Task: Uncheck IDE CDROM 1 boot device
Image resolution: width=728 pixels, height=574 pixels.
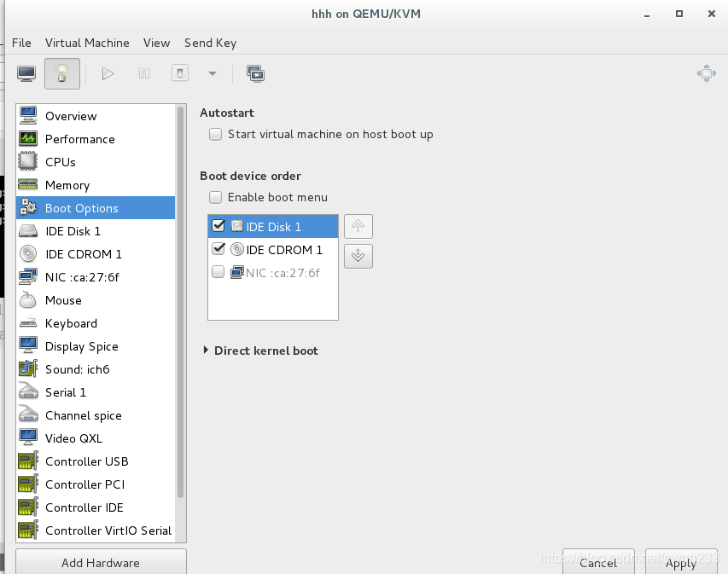Action: point(218,249)
